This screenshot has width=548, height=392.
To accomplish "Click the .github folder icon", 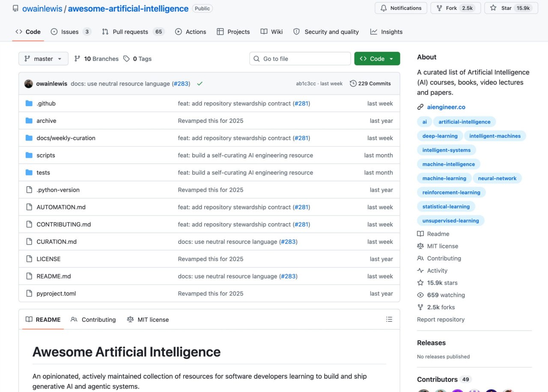I will coord(29,104).
